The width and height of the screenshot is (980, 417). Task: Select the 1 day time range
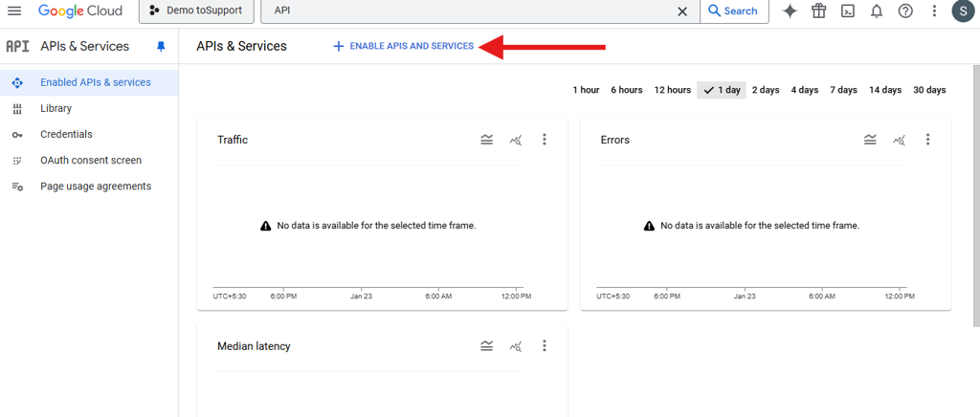722,90
